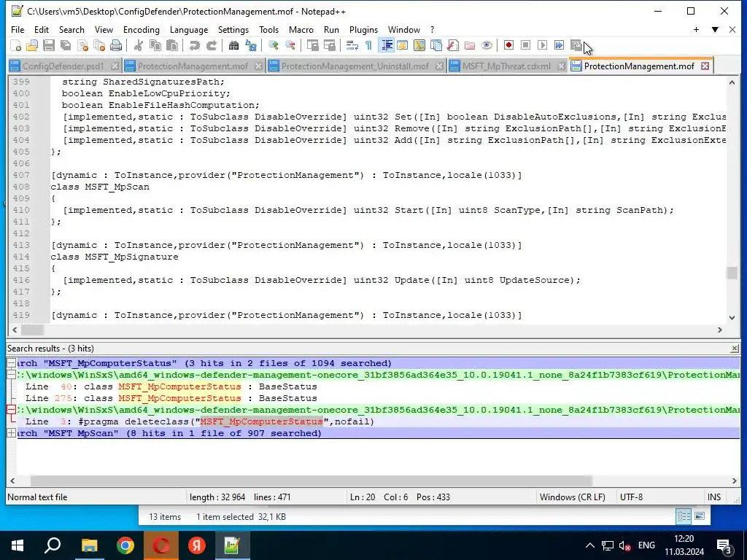The width and height of the screenshot is (747, 560).
Task: Start macro recording with red dot icon
Action: pos(508,45)
